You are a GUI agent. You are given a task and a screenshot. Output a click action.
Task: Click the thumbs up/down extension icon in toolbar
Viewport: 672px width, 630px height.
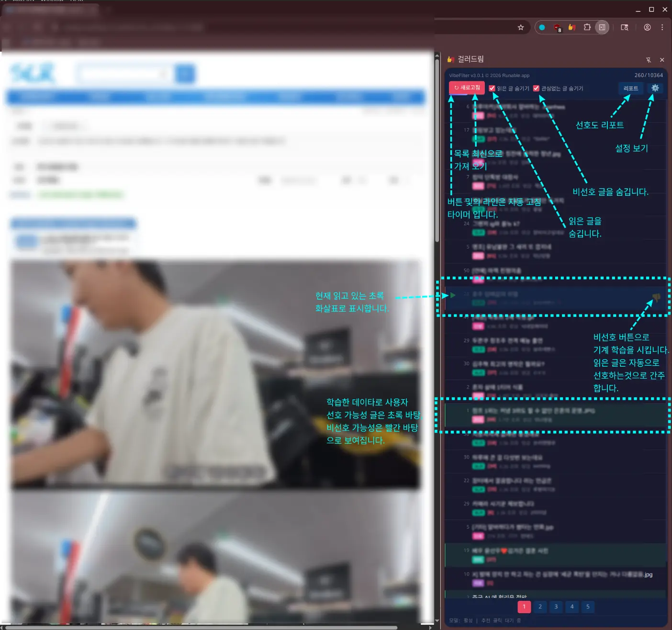point(571,27)
